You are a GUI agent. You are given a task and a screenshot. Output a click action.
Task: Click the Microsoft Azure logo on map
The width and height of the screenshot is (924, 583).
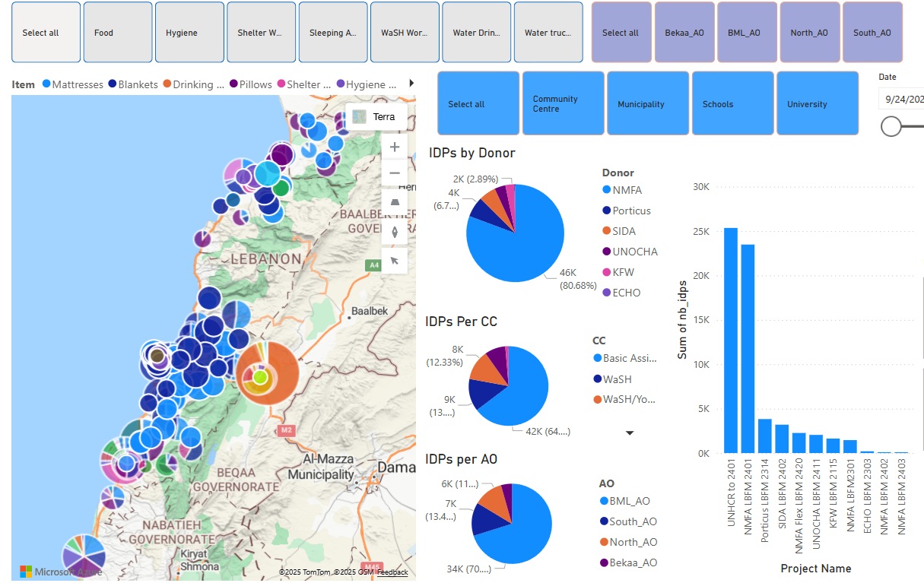pos(61,571)
